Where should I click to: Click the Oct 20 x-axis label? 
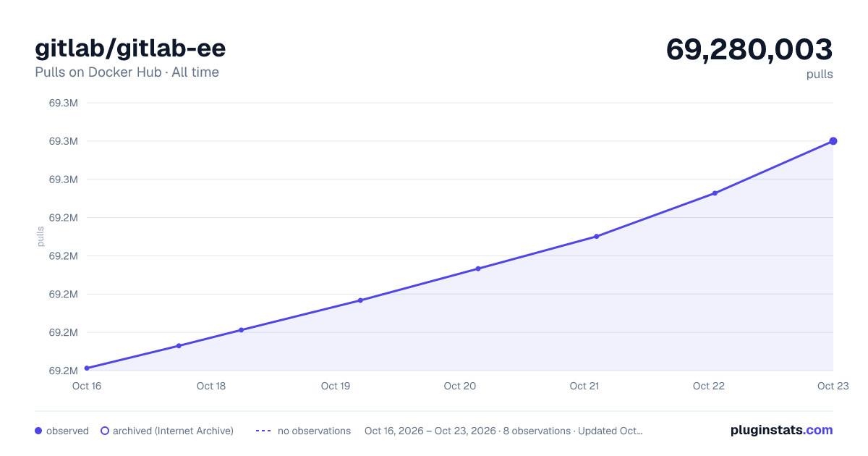click(460, 386)
